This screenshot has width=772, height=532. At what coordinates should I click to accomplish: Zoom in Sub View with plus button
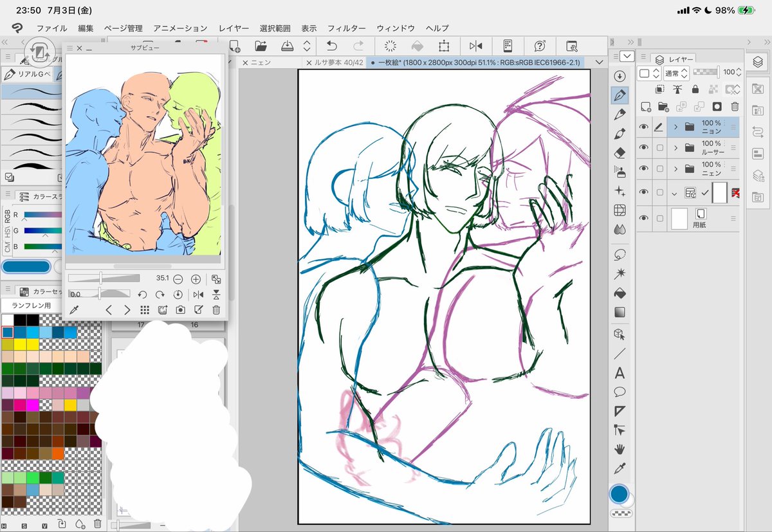[196, 279]
